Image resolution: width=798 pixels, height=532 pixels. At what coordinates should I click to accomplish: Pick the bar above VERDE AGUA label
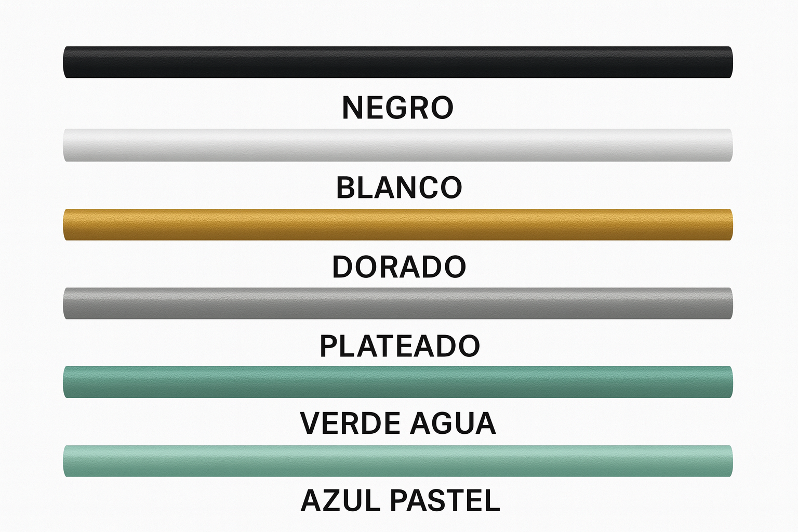point(398,382)
